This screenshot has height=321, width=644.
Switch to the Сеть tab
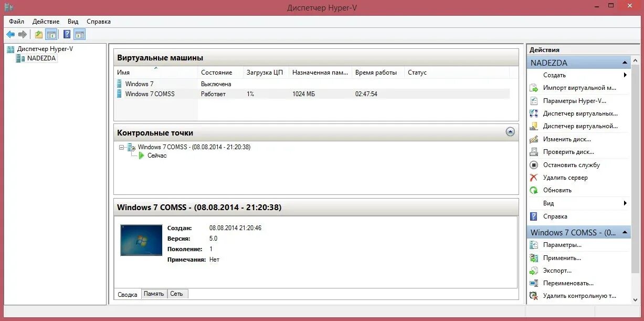click(x=177, y=294)
